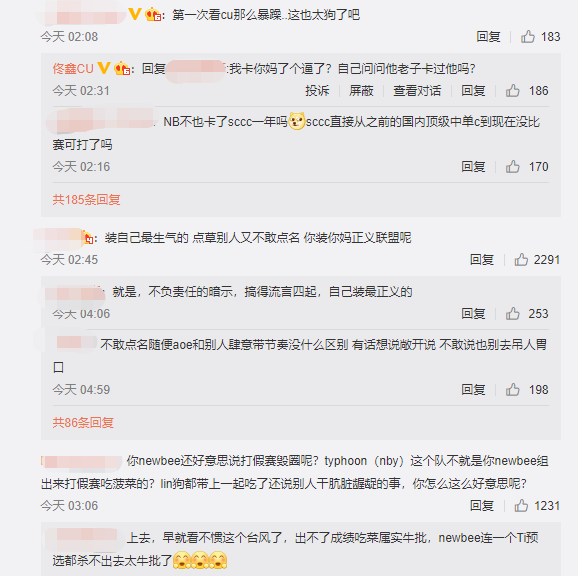Click thumbs-up on comment with 170 likes

click(x=512, y=167)
